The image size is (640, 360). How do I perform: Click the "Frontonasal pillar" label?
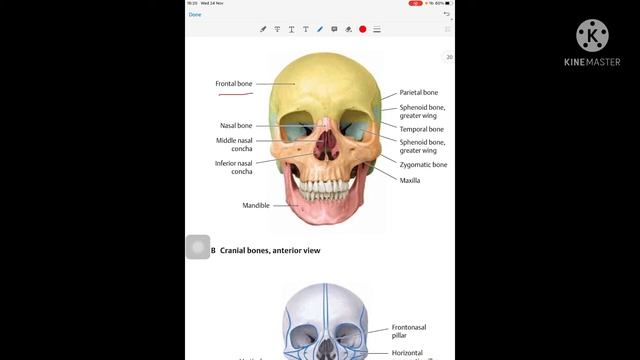pyautogui.click(x=409, y=331)
